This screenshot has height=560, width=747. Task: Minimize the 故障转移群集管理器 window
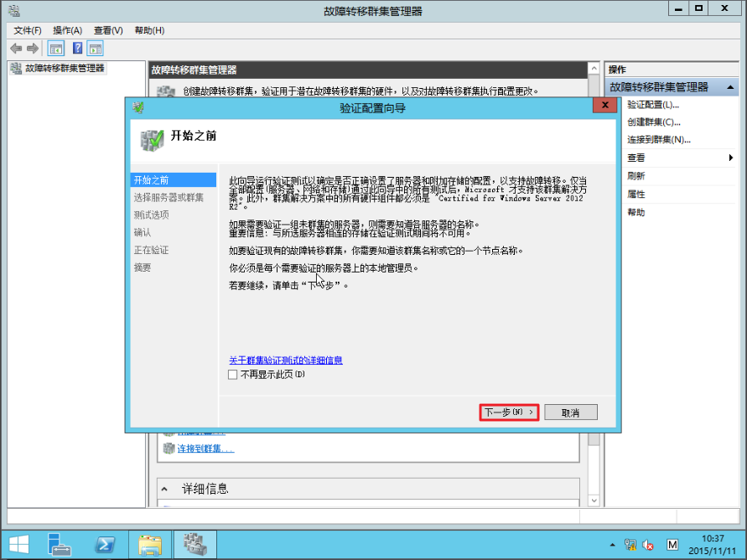(x=678, y=8)
